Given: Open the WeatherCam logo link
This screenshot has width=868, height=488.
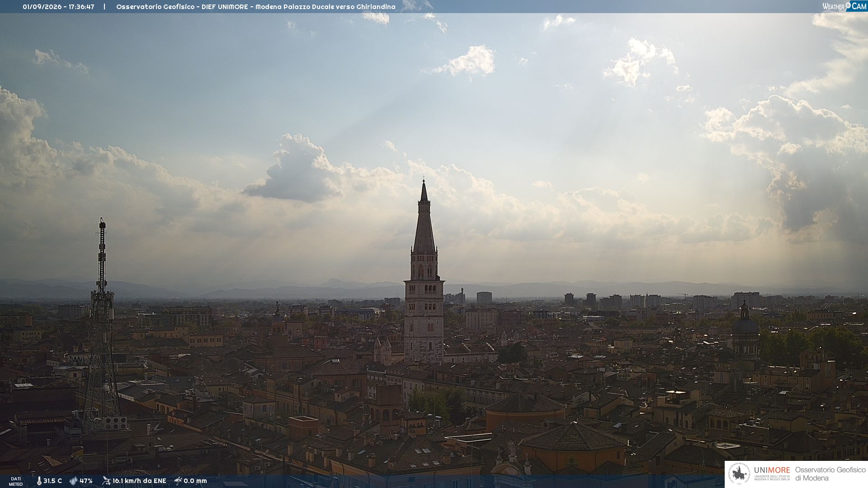Looking at the screenshot, I should point(844,6).
